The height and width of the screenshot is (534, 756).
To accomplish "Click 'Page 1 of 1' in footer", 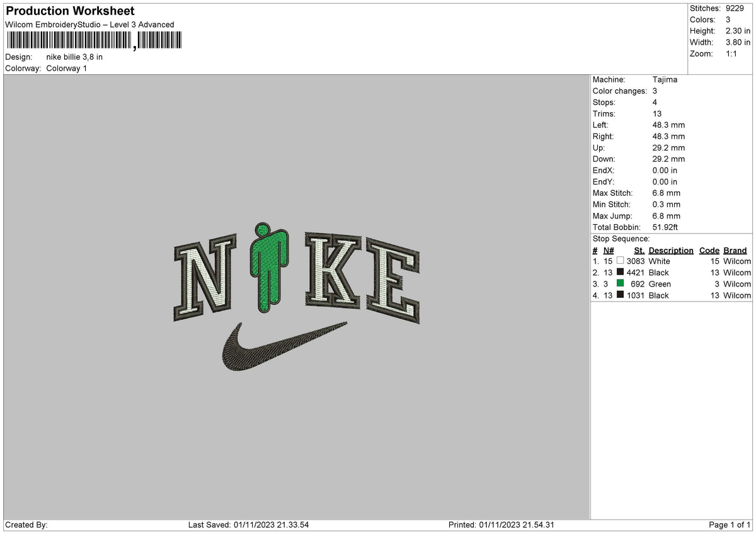I will point(730,525).
